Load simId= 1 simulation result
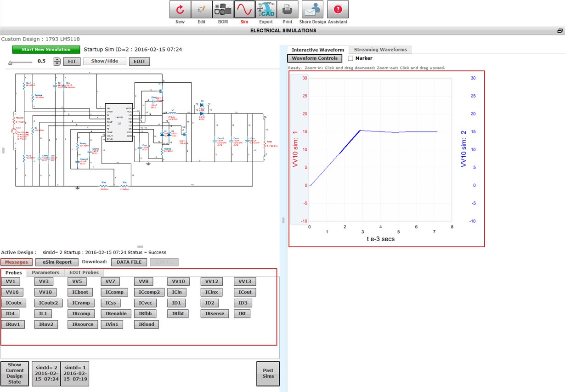 tap(75, 374)
